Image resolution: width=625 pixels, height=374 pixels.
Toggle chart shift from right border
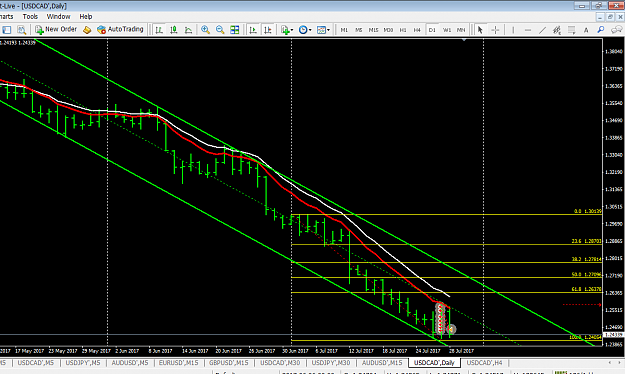pyautogui.click(x=267, y=30)
